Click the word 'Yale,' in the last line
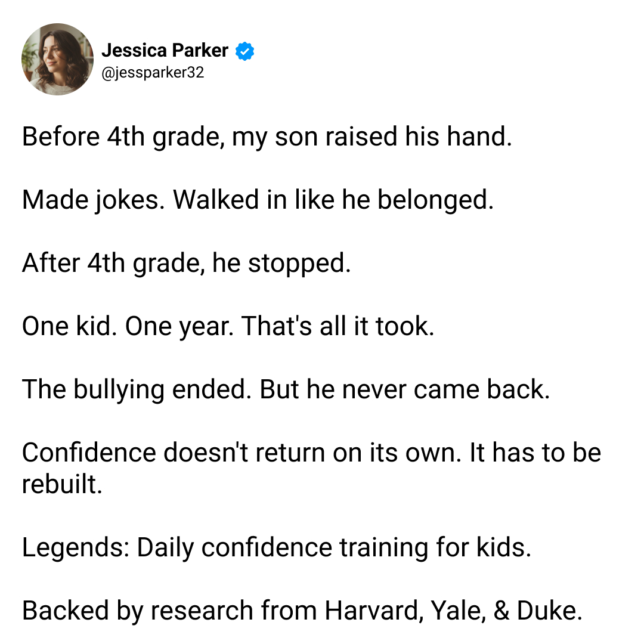Image resolution: width=644 pixels, height=644 pixels. click(x=459, y=611)
